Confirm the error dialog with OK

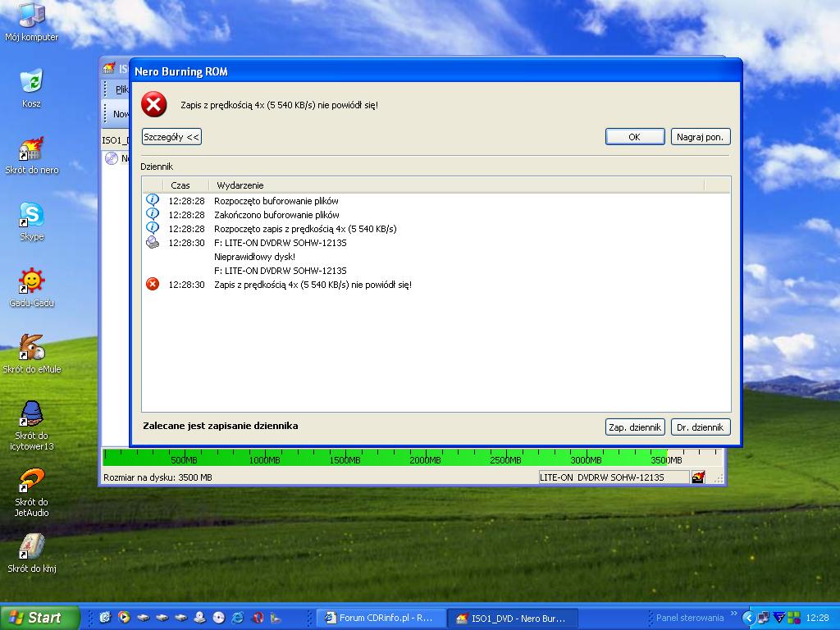click(635, 137)
